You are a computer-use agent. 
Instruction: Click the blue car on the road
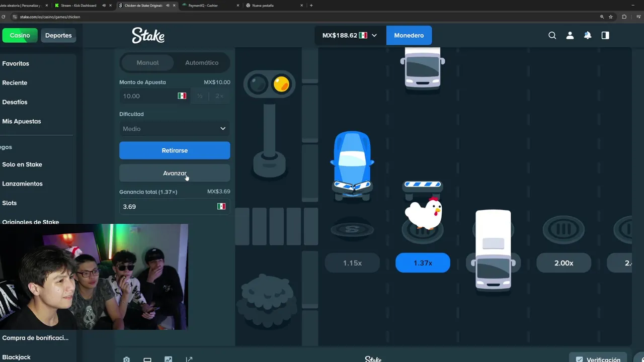click(x=352, y=165)
